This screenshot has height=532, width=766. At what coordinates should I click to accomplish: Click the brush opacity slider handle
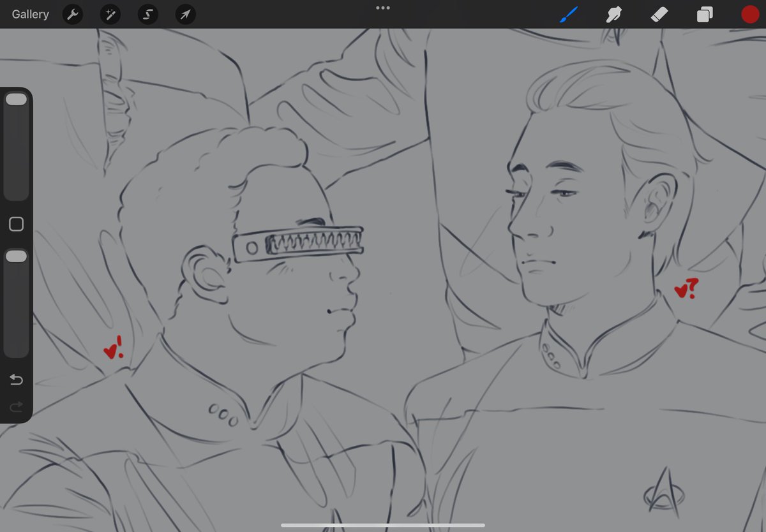16,256
